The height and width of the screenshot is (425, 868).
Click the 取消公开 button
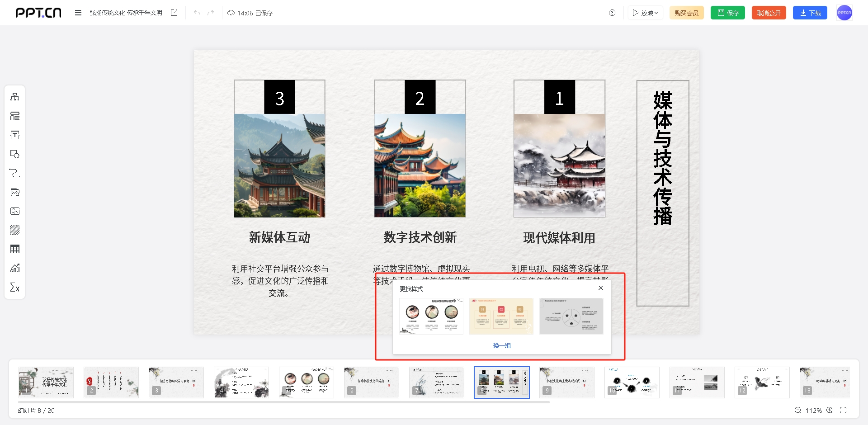click(769, 13)
